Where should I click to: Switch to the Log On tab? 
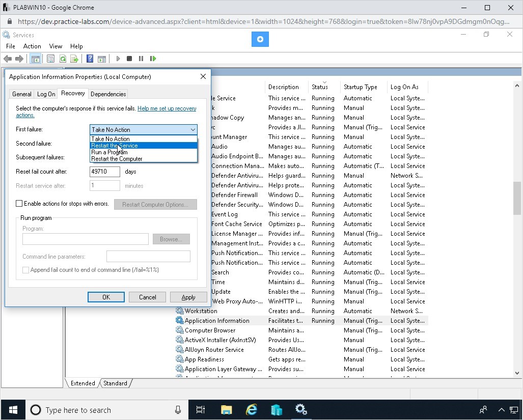coord(46,94)
